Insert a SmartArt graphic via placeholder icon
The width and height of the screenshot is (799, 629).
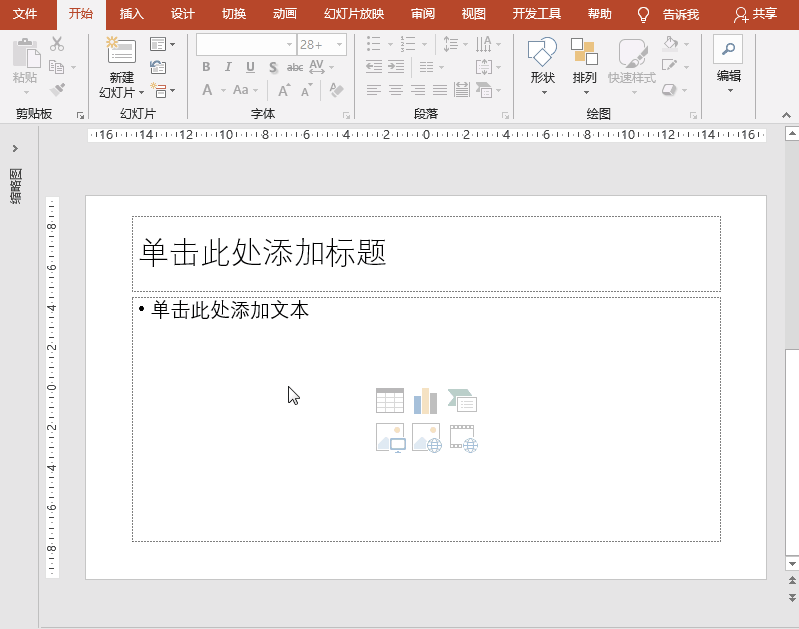[462, 401]
